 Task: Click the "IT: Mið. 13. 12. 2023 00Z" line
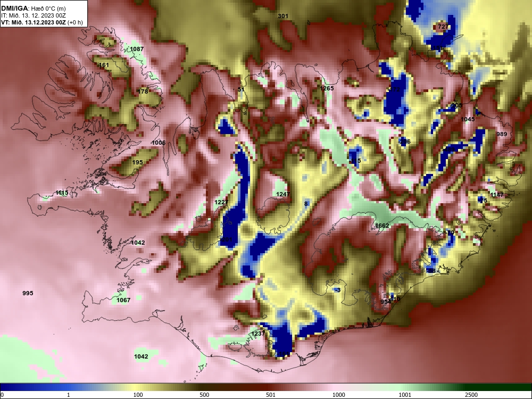point(32,15)
